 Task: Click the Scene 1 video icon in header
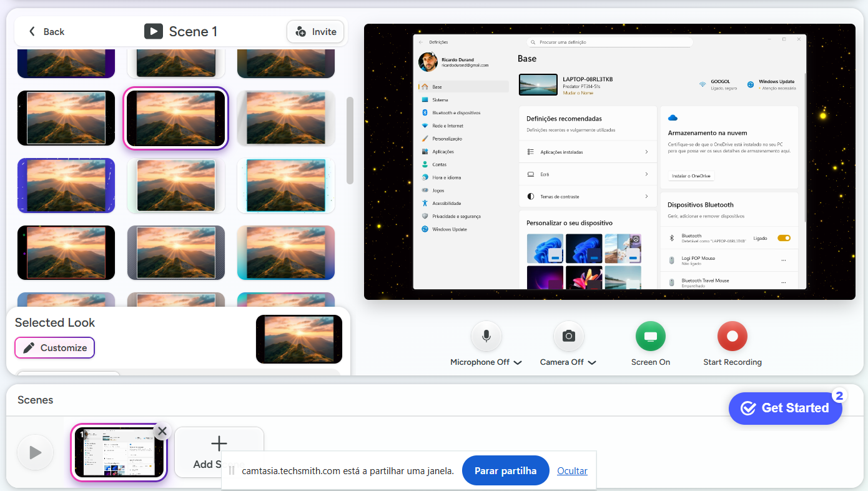pos(154,31)
